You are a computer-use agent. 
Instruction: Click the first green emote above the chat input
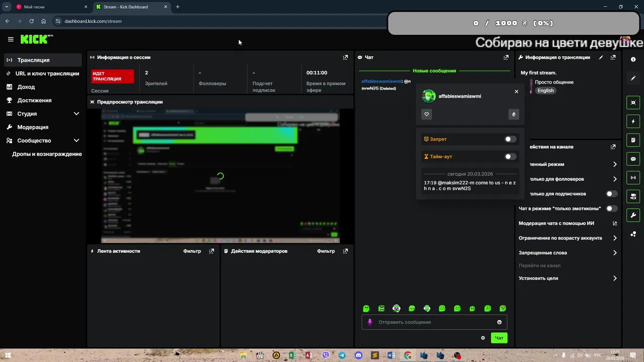click(x=366, y=309)
